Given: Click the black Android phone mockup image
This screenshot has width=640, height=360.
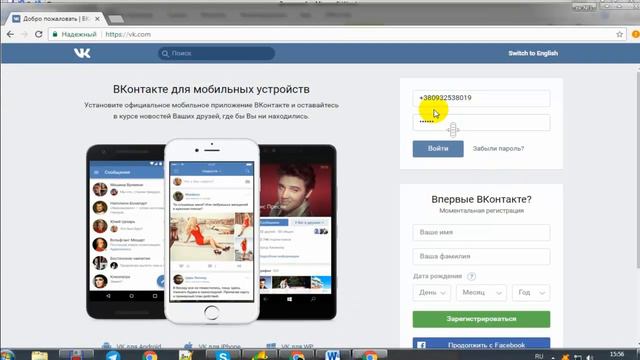Looking at the screenshot, I should 125,231.
